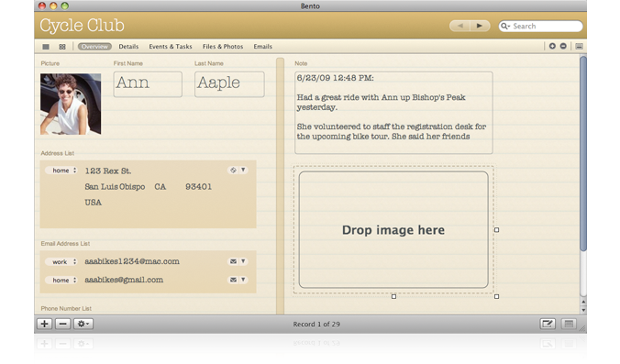Select city text San Luis Obispo
This screenshot has height=364, width=620.
[x=115, y=186]
